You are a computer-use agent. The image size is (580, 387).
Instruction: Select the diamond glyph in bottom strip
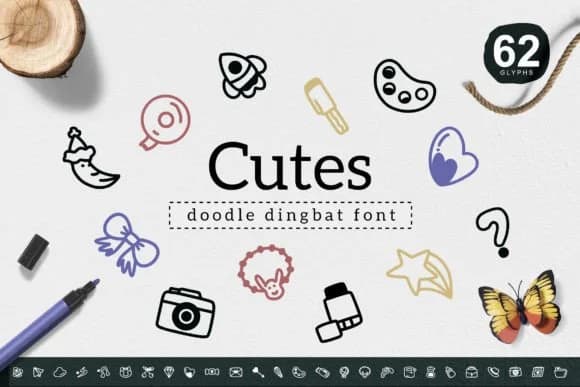[169, 373]
